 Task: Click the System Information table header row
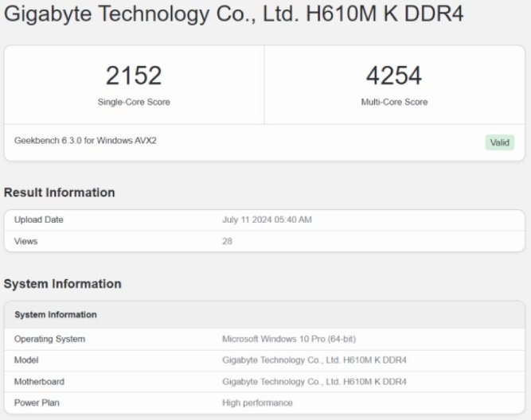pyautogui.click(x=264, y=315)
